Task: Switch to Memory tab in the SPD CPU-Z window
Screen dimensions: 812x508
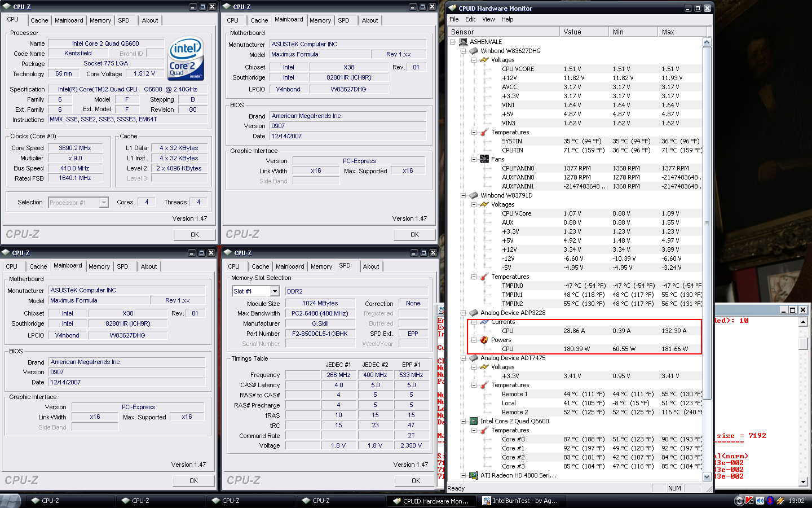Action: (x=321, y=266)
